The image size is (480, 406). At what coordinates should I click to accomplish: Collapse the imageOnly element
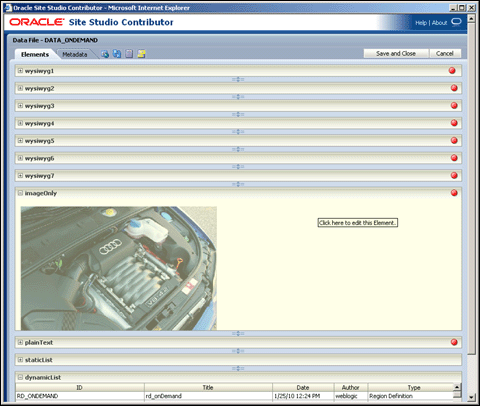click(x=20, y=193)
